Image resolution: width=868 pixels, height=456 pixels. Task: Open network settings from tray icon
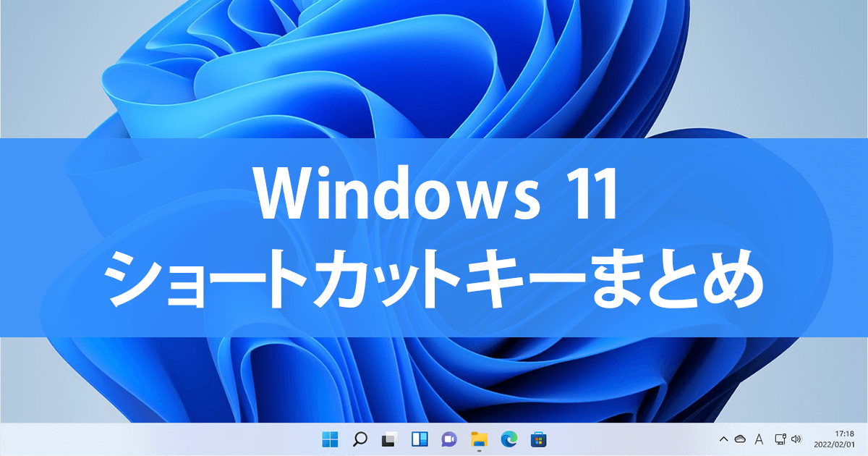[780, 439]
